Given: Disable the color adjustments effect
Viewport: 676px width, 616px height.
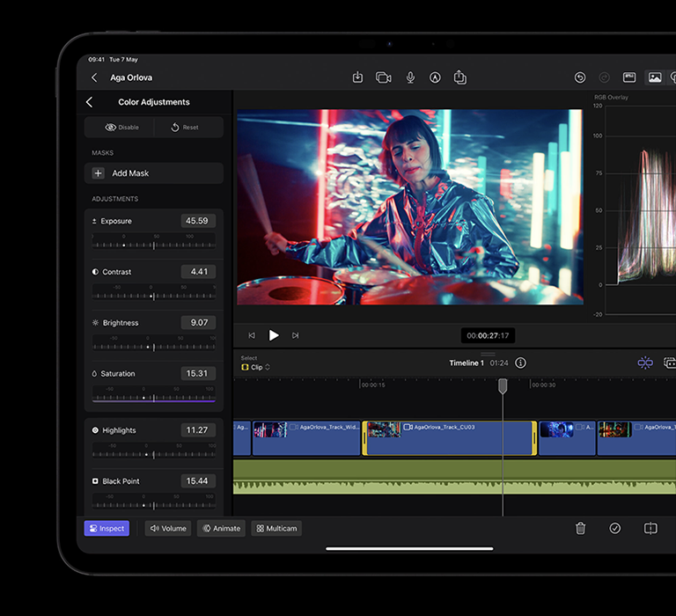Looking at the screenshot, I should 122,128.
